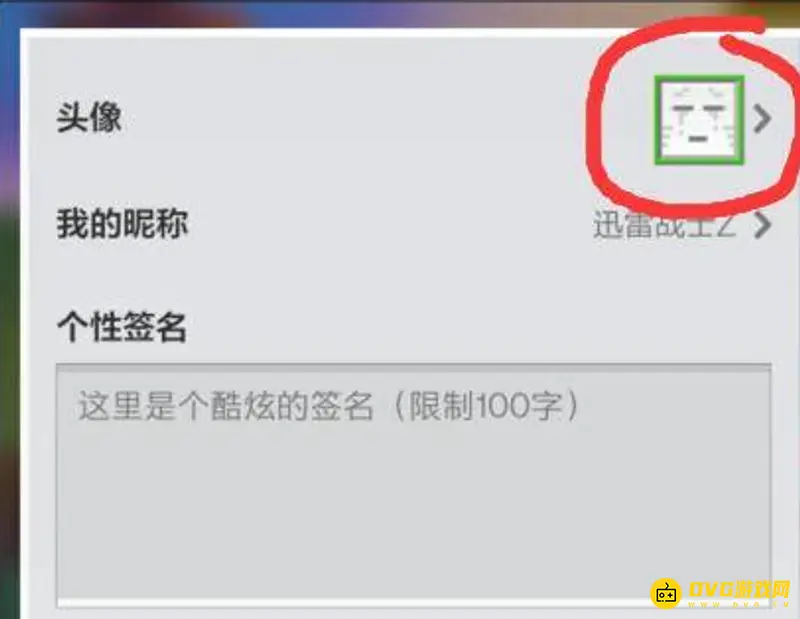
Task: Expand nickname editing with its chevron arrow
Action: 762,225
